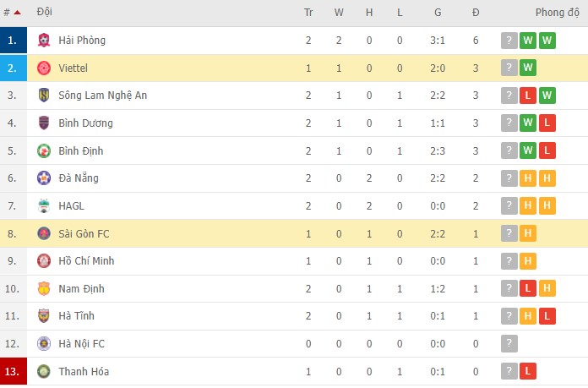The height and width of the screenshot is (388, 588).
Task: Click Thanh Hóa's red L form badge
Action: click(528, 372)
